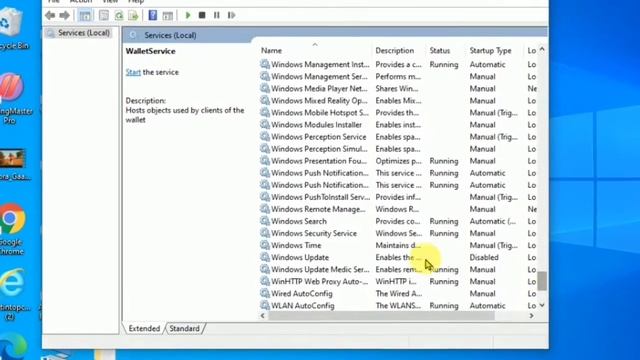Switch to the Extended tab
640x360 pixels.
[x=144, y=329]
